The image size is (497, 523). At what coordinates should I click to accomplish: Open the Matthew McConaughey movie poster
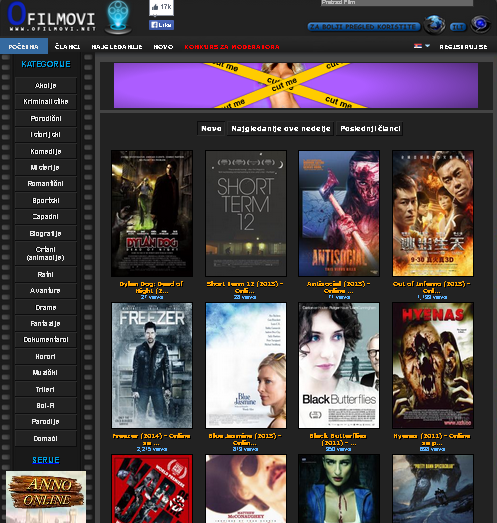(246, 489)
